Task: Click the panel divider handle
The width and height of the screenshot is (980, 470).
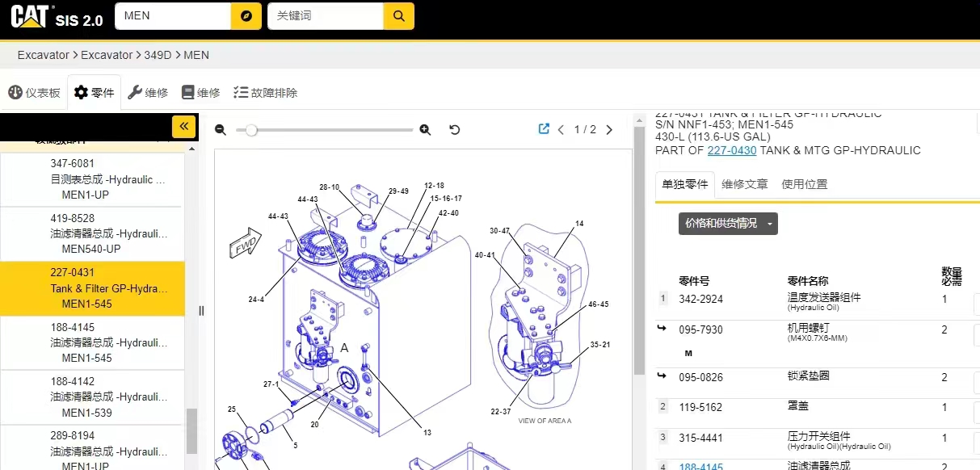Action: (x=201, y=311)
